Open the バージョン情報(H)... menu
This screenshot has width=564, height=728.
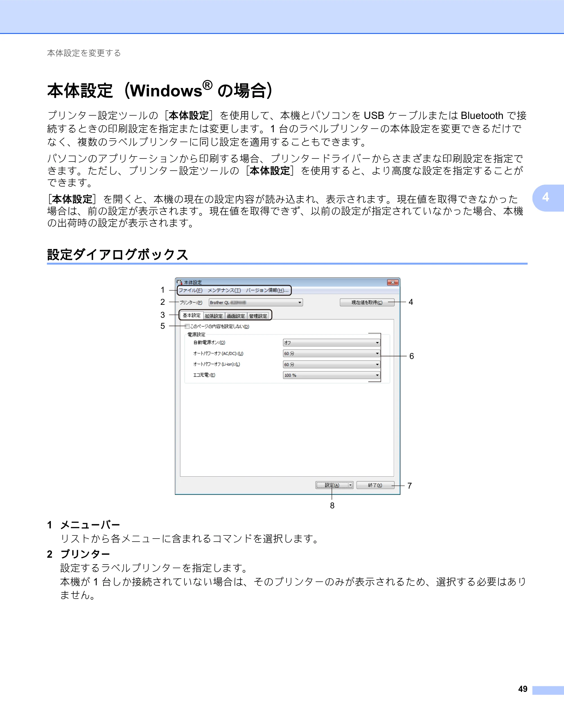coord(267,290)
